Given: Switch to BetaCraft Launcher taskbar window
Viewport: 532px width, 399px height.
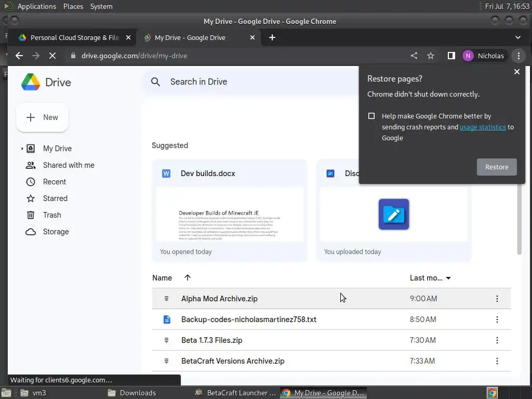Looking at the screenshot, I should click(236, 393).
